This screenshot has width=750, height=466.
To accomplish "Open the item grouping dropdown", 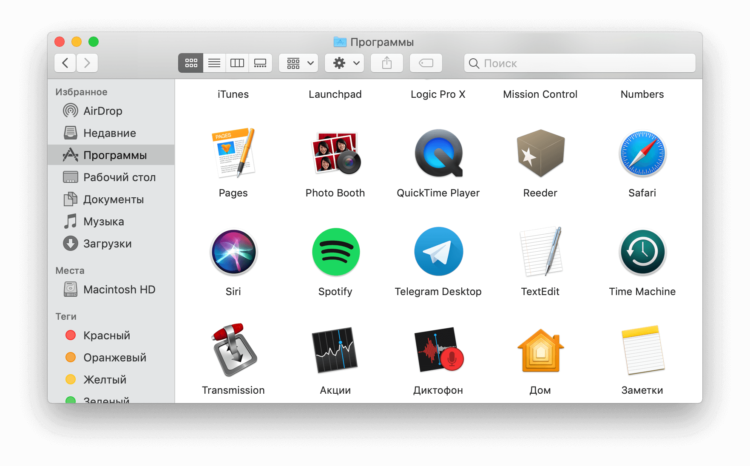I will (299, 63).
